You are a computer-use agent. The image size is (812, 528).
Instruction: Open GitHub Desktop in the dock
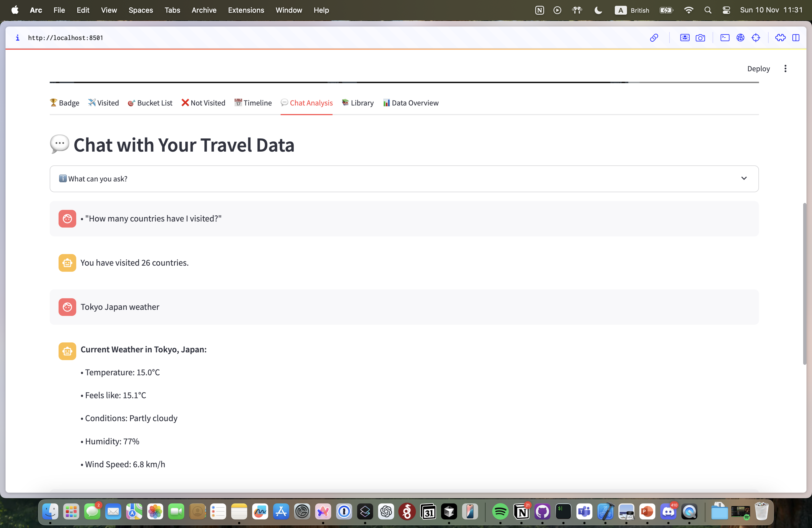coord(542,511)
